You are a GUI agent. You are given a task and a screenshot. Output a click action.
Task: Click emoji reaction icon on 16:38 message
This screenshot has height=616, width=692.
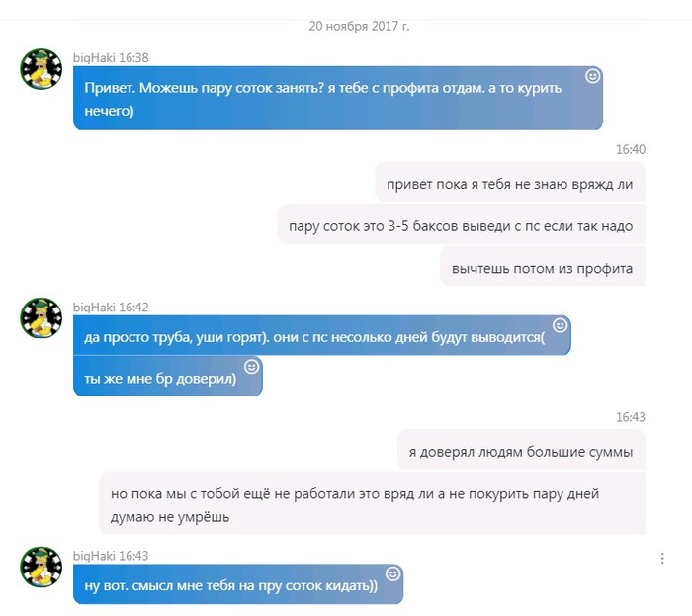coord(592,76)
